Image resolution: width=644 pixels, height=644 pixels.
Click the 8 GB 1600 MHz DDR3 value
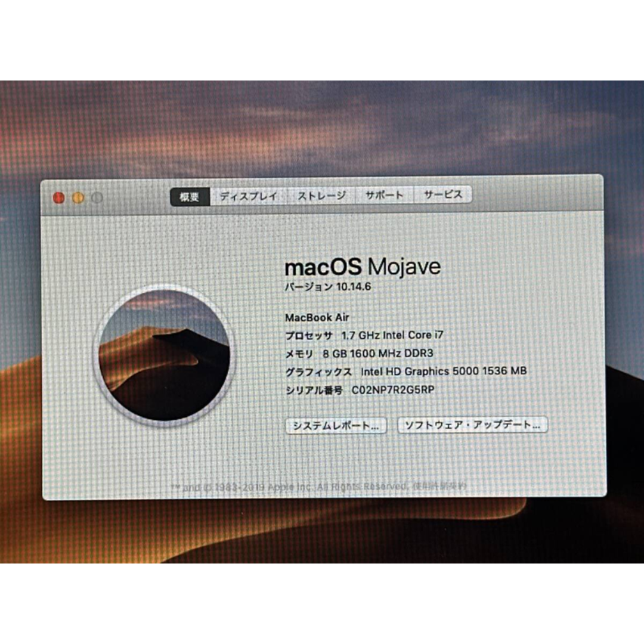tap(378, 353)
